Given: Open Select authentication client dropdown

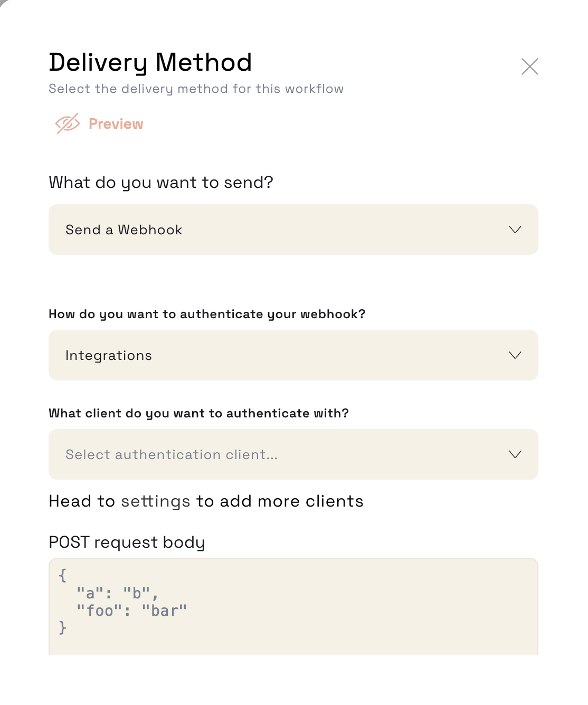Looking at the screenshot, I should click(293, 454).
